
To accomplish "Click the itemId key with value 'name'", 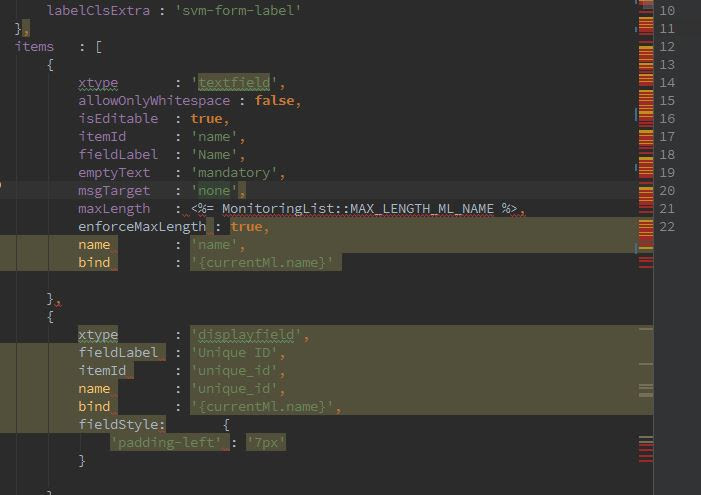I will (102, 136).
